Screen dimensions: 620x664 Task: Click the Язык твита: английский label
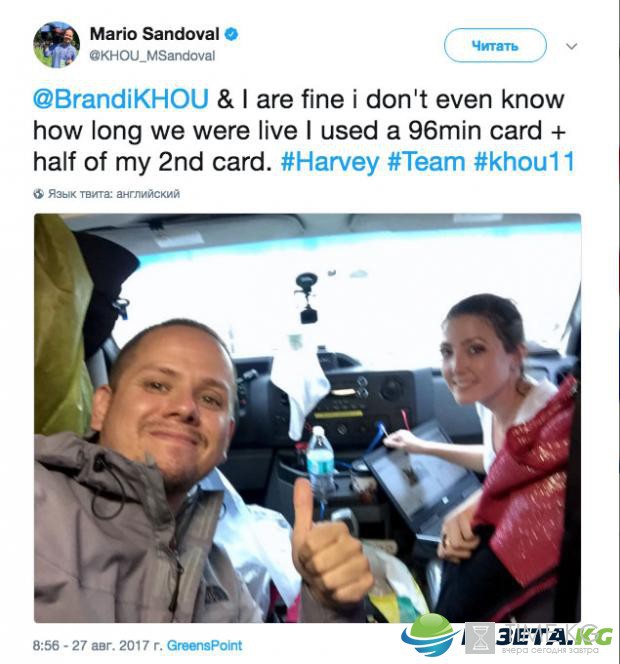click(114, 194)
